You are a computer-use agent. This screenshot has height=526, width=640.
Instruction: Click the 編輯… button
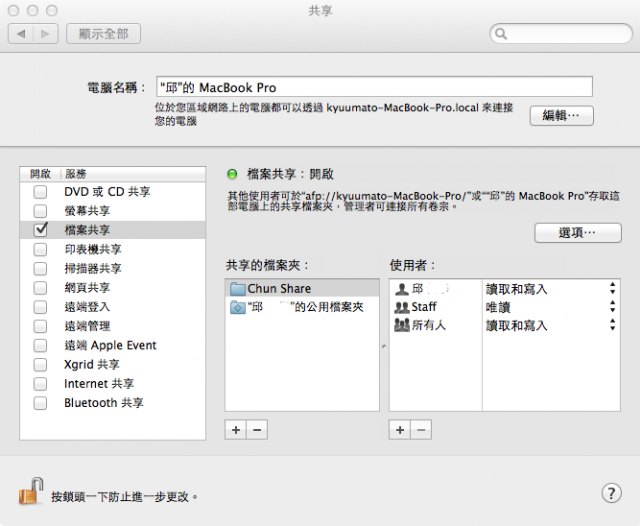point(562,116)
